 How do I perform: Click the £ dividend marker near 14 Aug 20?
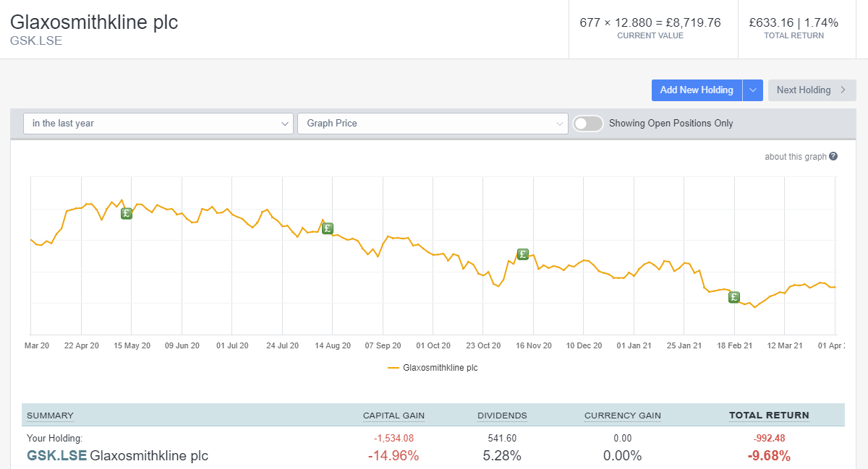[x=328, y=228]
